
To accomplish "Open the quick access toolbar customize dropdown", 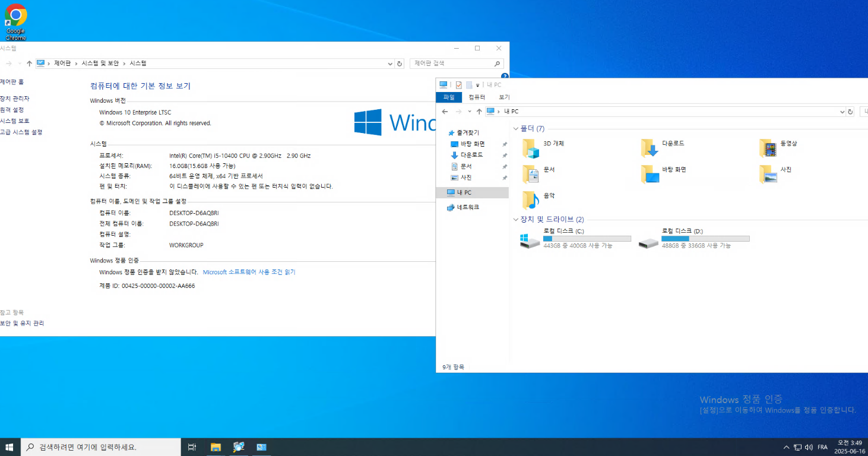I will pyautogui.click(x=477, y=85).
